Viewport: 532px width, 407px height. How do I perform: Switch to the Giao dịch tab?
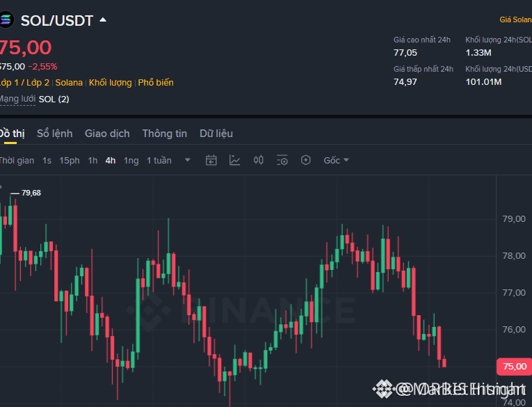pyautogui.click(x=107, y=134)
